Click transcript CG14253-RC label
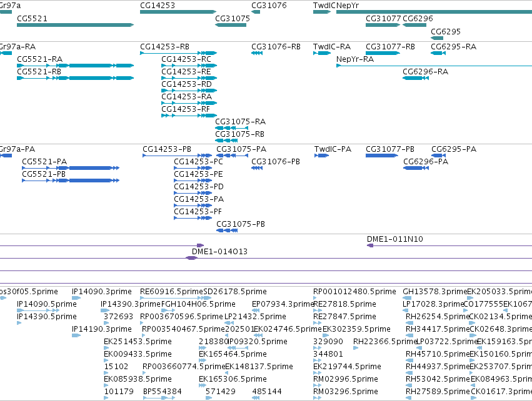The width and height of the screenshot is (532, 401). click(186, 59)
